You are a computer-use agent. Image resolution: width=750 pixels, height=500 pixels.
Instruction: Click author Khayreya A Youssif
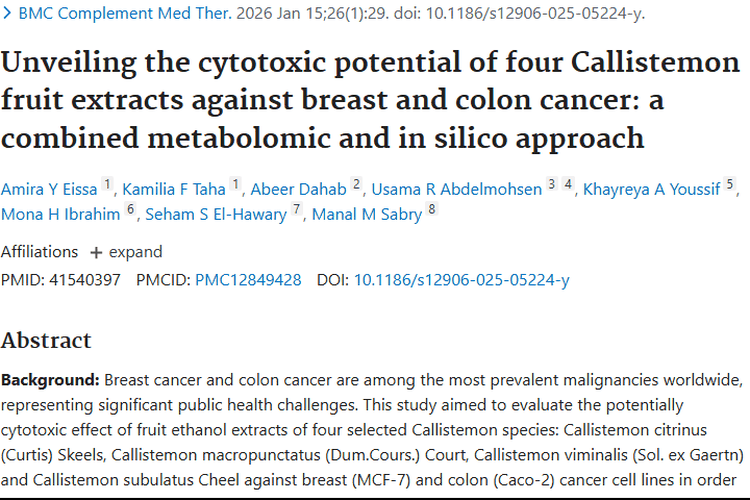pos(652,189)
